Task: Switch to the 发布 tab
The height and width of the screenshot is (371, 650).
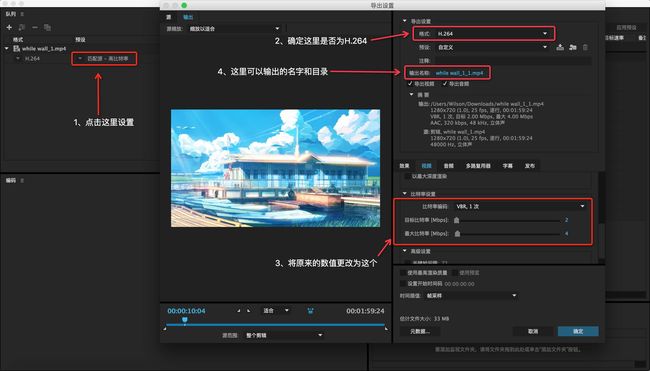Action: click(530, 166)
